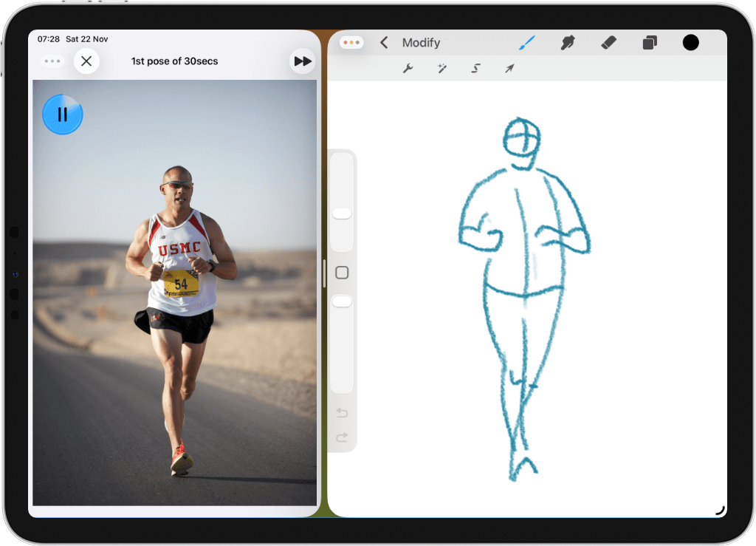The image size is (756, 546).
Task: Tap the redo arrow
Action: tap(341, 437)
